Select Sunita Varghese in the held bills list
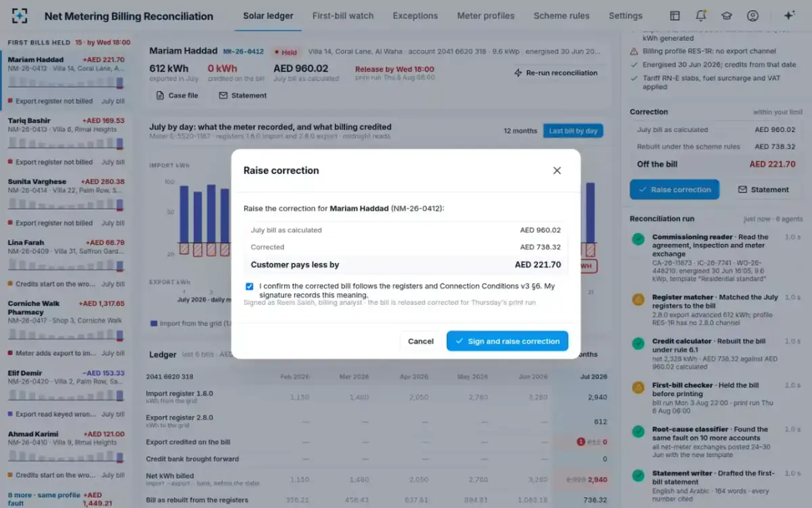Viewport: 812px width, 508px height. 66,203
